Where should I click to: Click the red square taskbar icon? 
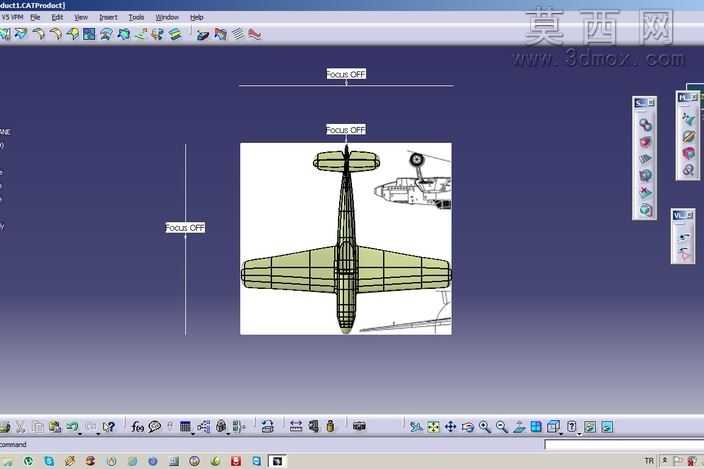236,461
